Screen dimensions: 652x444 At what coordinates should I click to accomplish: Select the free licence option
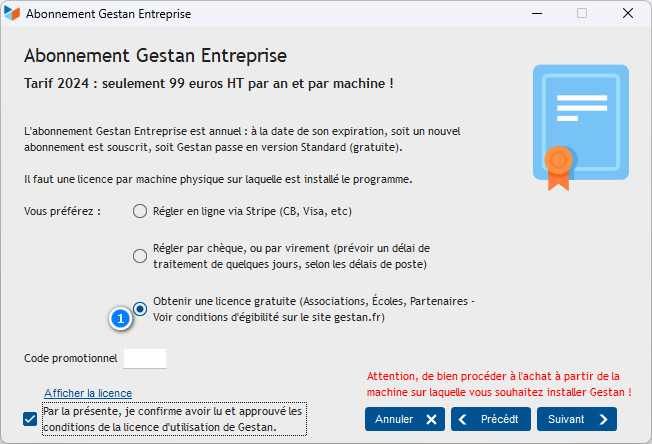coord(140,309)
